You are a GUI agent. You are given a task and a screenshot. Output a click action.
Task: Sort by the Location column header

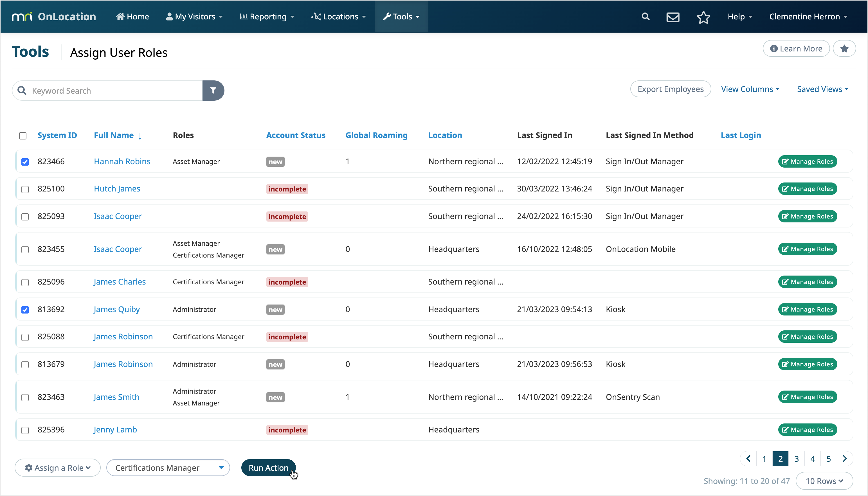click(x=445, y=135)
